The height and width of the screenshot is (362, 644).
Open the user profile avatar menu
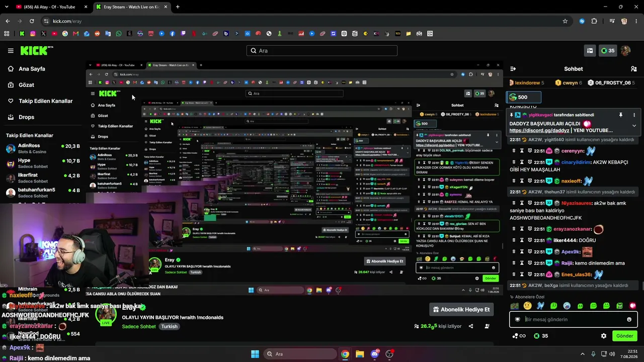pos(625,51)
